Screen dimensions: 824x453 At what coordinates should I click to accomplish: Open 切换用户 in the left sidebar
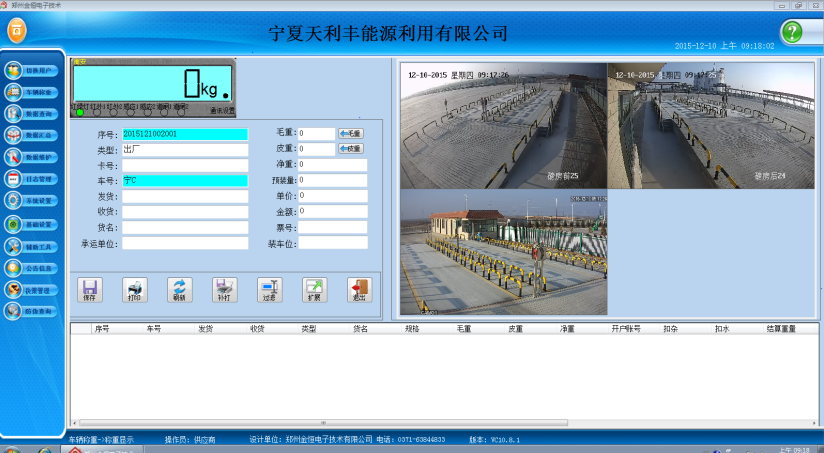click(x=33, y=71)
